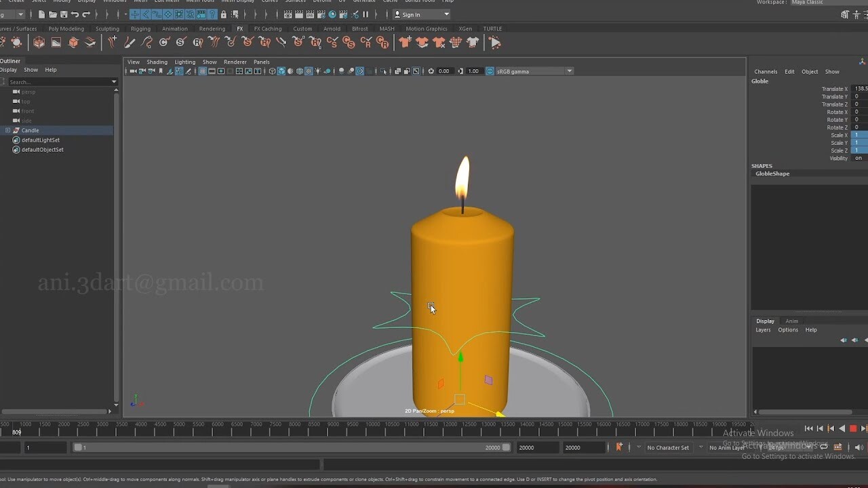Image resolution: width=868 pixels, height=488 pixels.
Task: Open the Renderer menu in the viewport panel
Action: coord(235,62)
